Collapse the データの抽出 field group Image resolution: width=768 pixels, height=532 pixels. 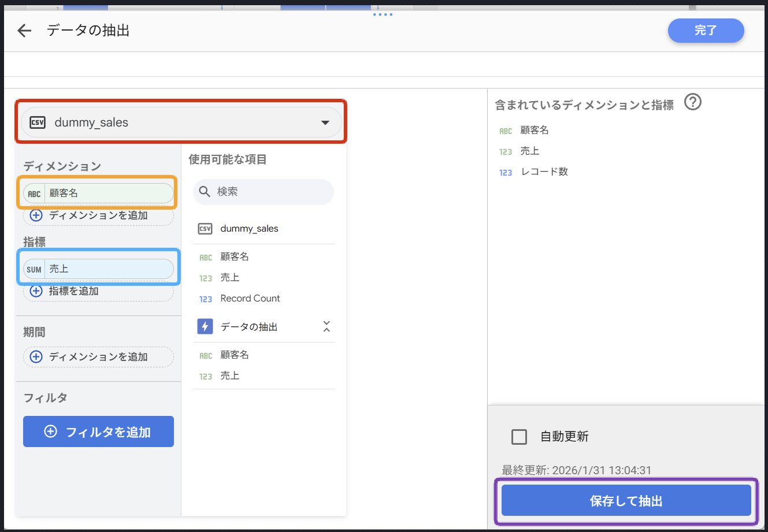point(327,327)
